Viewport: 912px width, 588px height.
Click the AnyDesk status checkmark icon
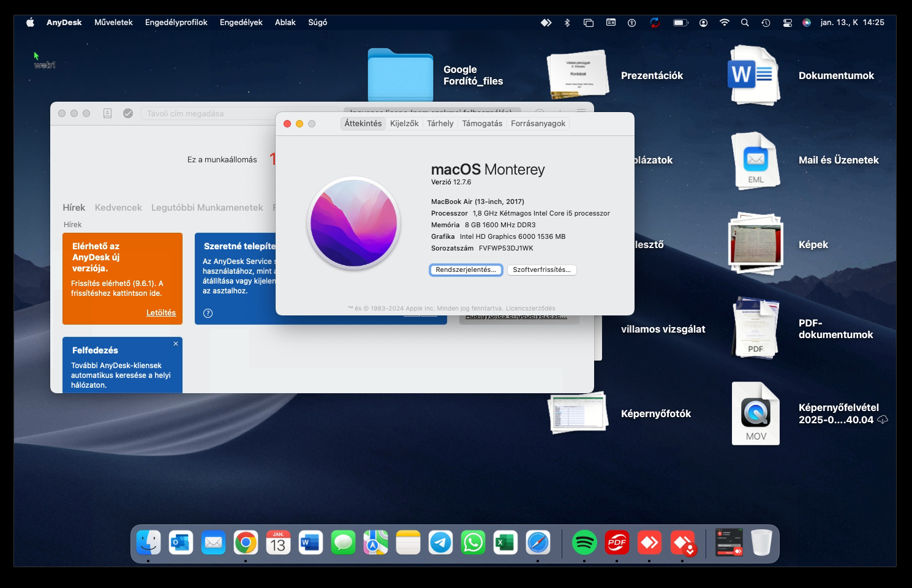pyautogui.click(x=128, y=113)
